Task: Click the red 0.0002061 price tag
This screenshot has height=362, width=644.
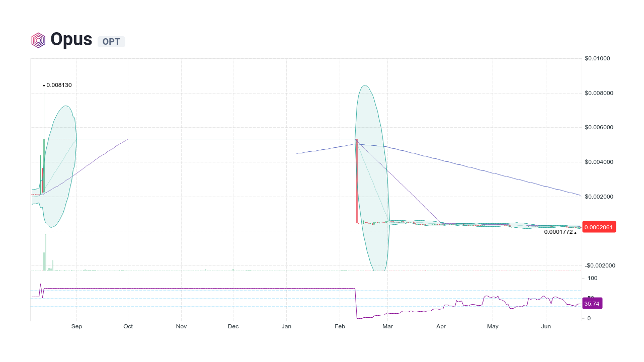Action: coord(599,227)
